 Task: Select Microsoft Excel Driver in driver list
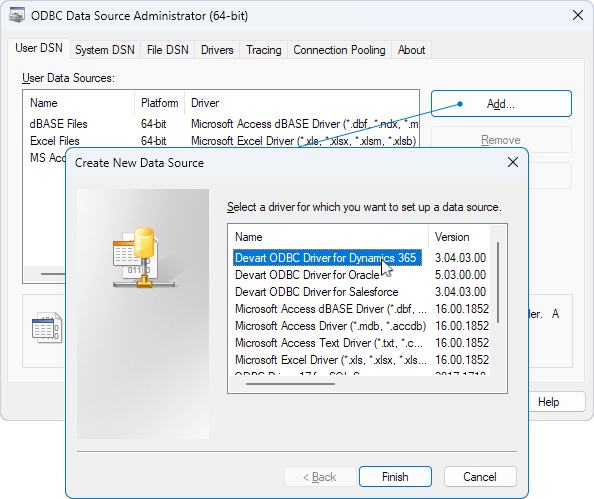330,360
